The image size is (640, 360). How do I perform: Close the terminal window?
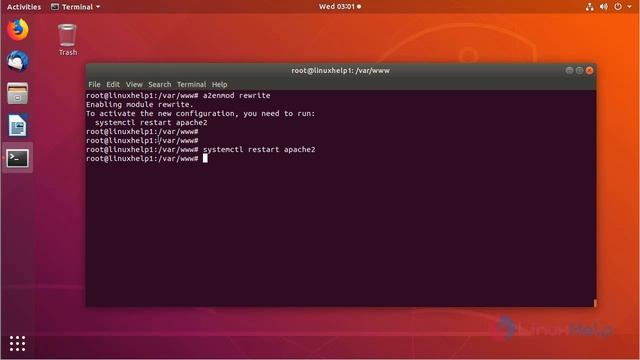click(589, 70)
